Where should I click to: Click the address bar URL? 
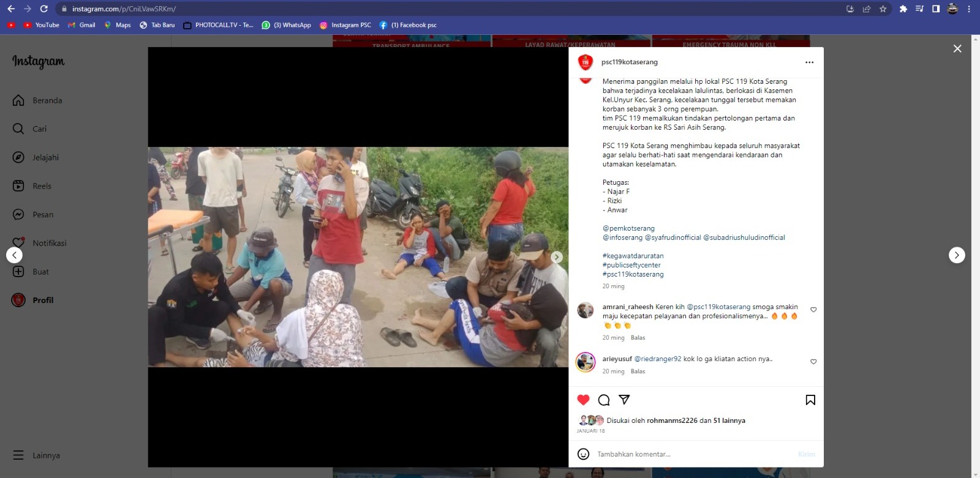124,9
